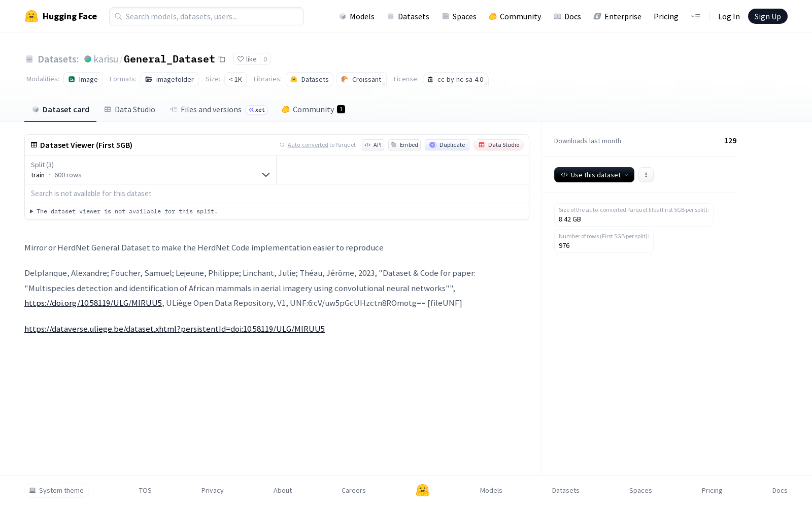Open the three-dot more options button

646,175
